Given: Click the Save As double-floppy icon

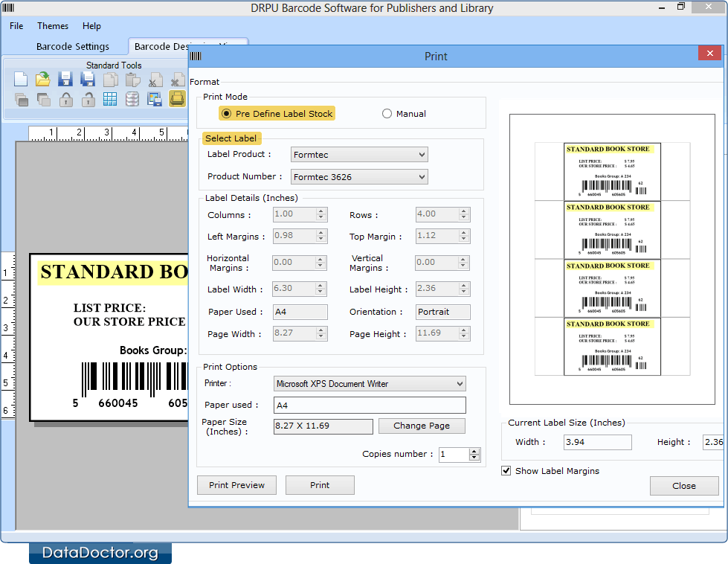Looking at the screenshot, I should click(x=87, y=80).
